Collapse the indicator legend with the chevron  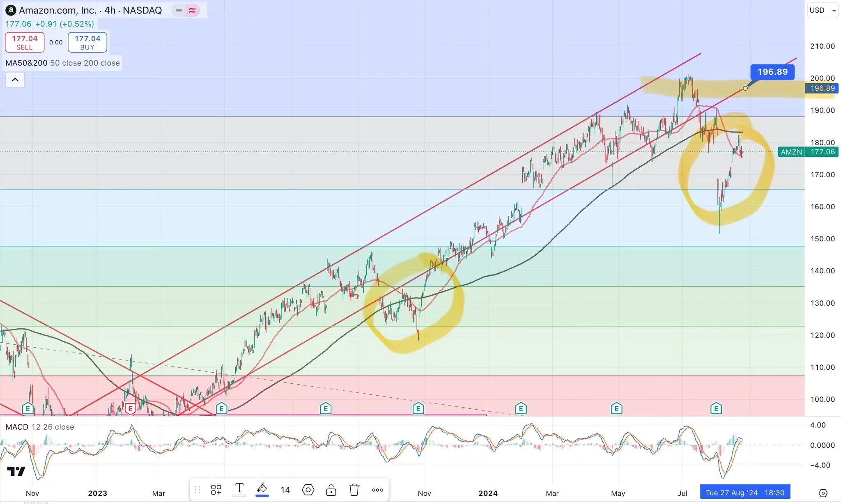pyautogui.click(x=15, y=80)
